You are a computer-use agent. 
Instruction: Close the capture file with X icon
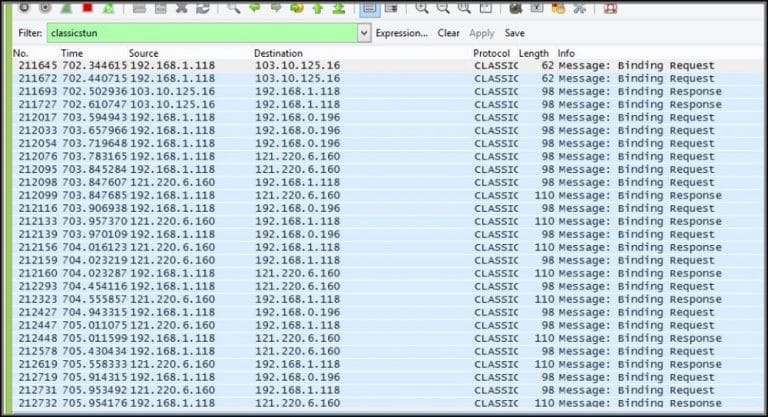pyautogui.click(x=182, y=7)
